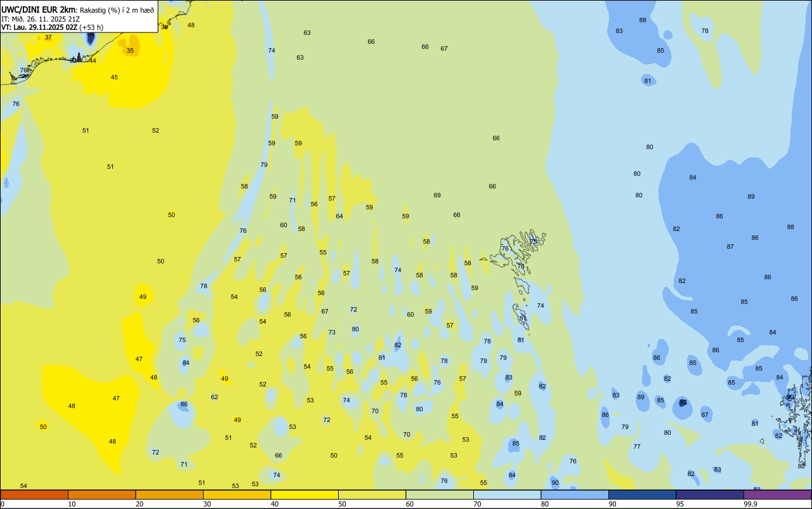
Task: Click the purple above-99.9 legend swatch
Action: coord(777,494)
